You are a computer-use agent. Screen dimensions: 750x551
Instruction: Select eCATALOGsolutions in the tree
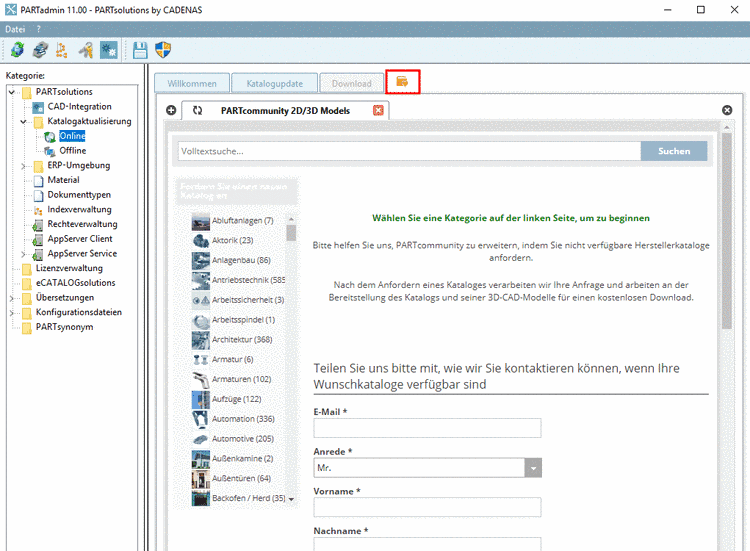[x=76, y=283]
